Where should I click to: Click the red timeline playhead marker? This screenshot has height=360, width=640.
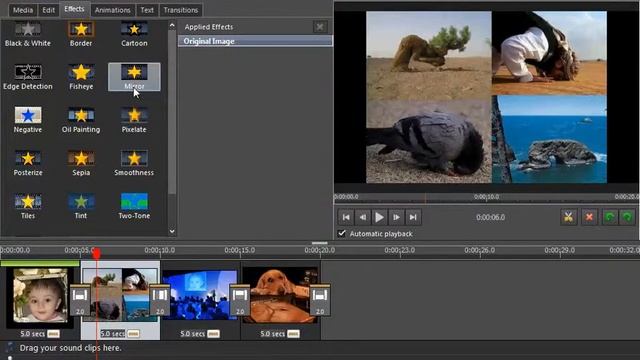[x=96, y=254]
